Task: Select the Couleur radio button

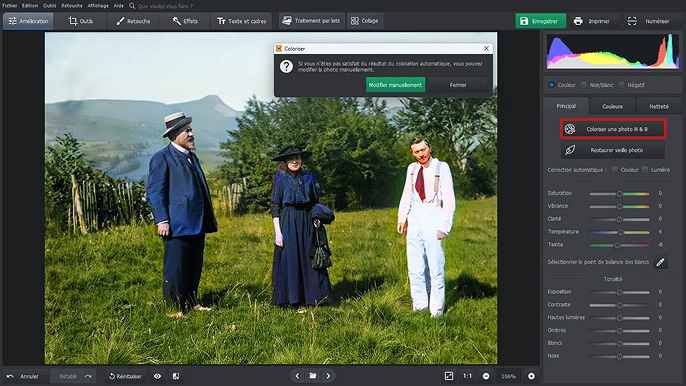Action: 551,85
